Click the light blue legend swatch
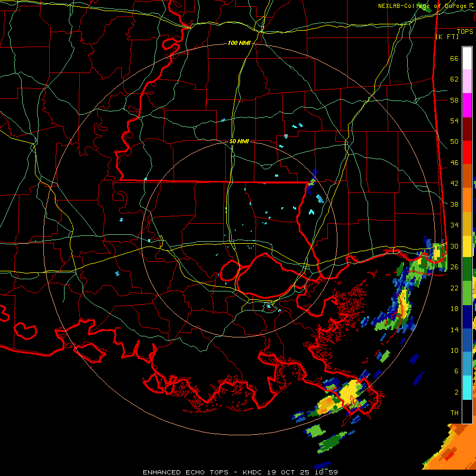The image size is (476, 476). [467, 364]
